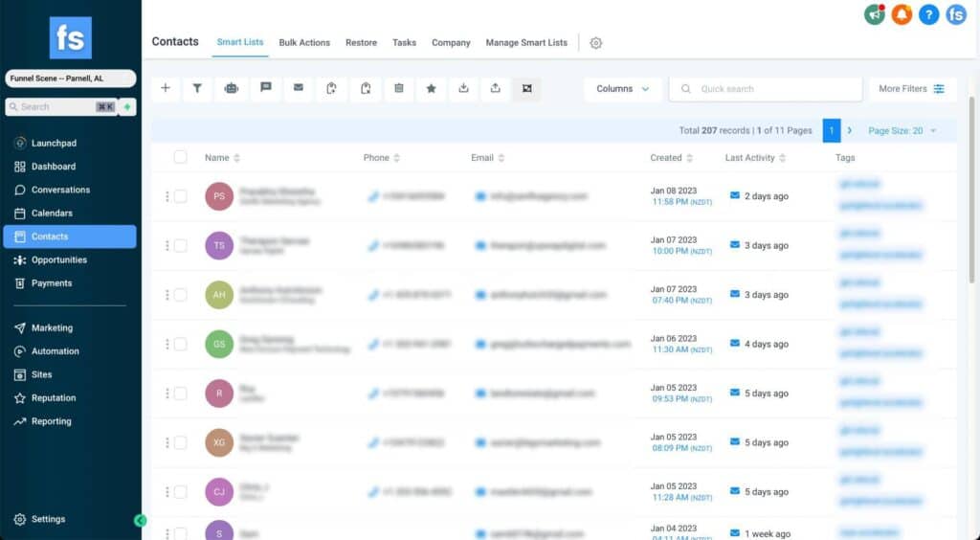This screenshot has width=980, height=540.
Task: Expand the Page Size: 20 dropdown
Action: point(902,130)
